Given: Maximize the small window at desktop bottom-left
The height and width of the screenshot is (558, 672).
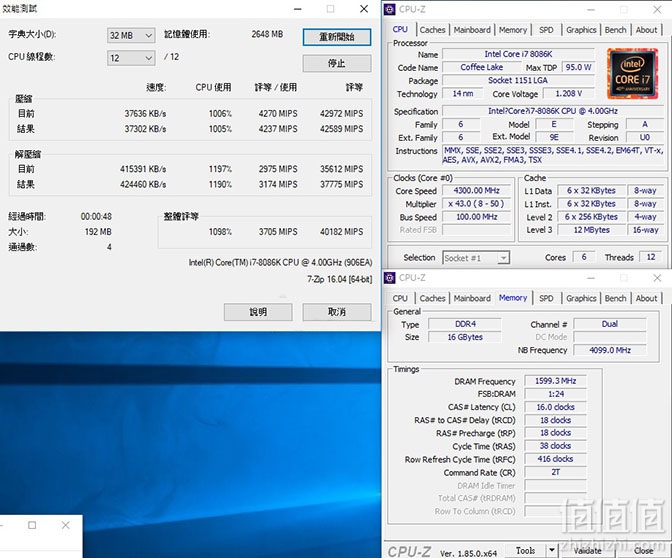Looking at the screenshot, I should (32, 525).
